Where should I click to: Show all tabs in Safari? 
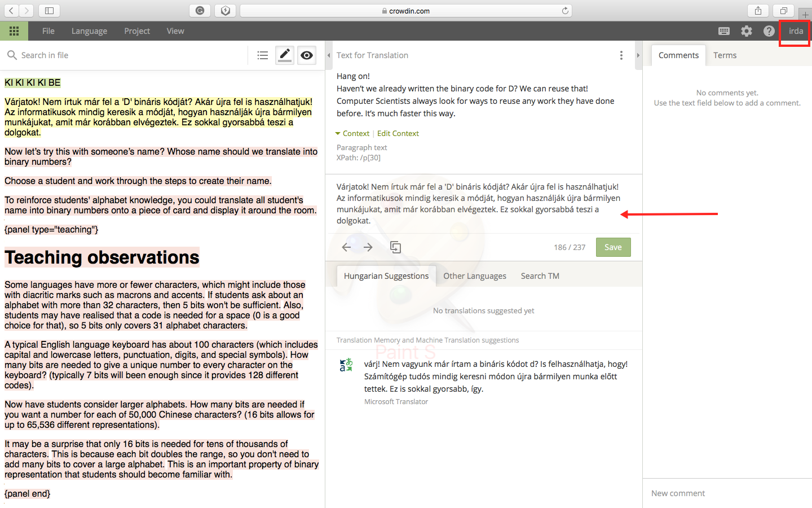pyautogui.click(x=784, y=11)
